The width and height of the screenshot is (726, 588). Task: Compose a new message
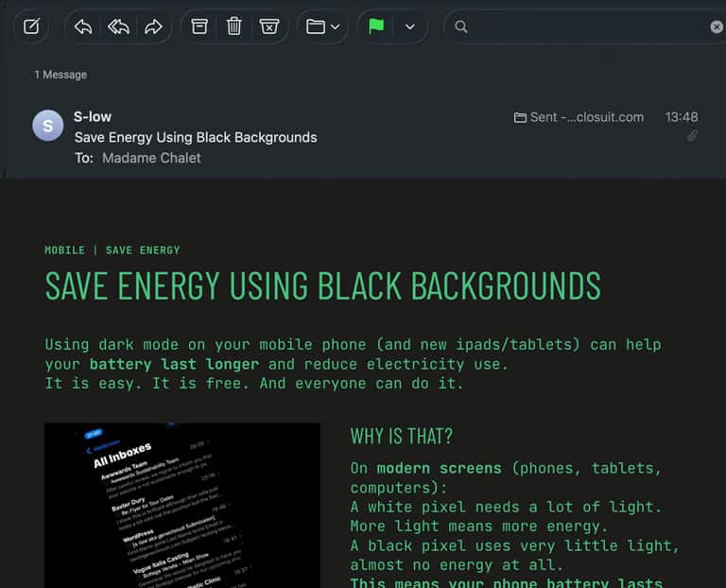point(31,26)
